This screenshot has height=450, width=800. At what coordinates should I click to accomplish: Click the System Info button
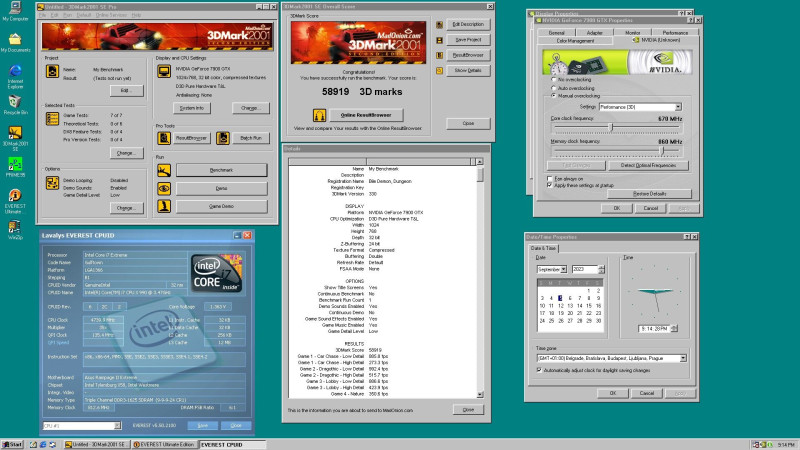click(x=192, y=108)
